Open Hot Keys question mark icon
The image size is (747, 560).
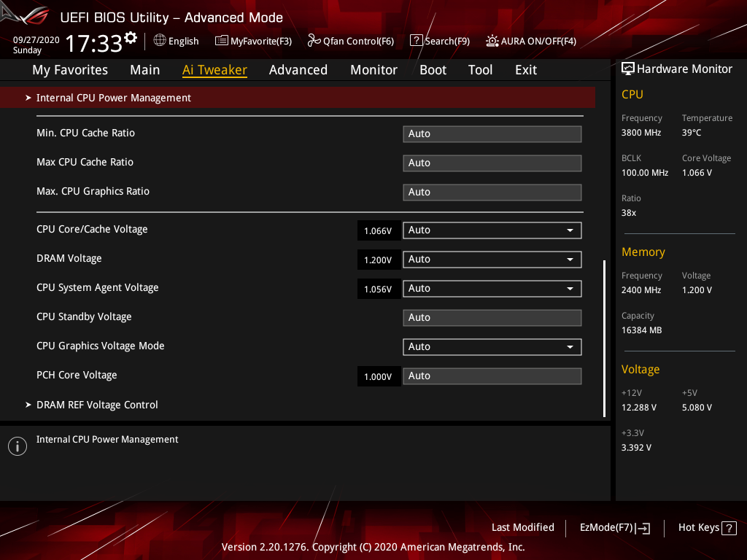(x=729, y=528)
